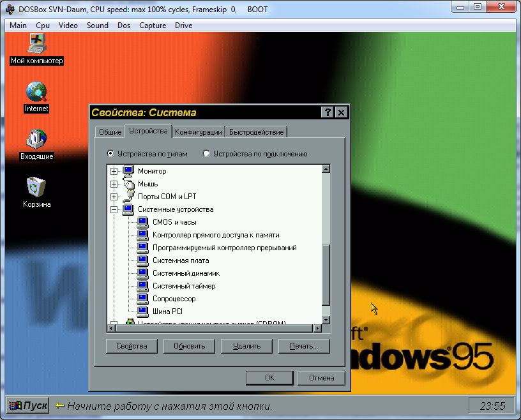Click the Обновить button
The width and height of the screenshot is (521, 420).
point(189,346)
